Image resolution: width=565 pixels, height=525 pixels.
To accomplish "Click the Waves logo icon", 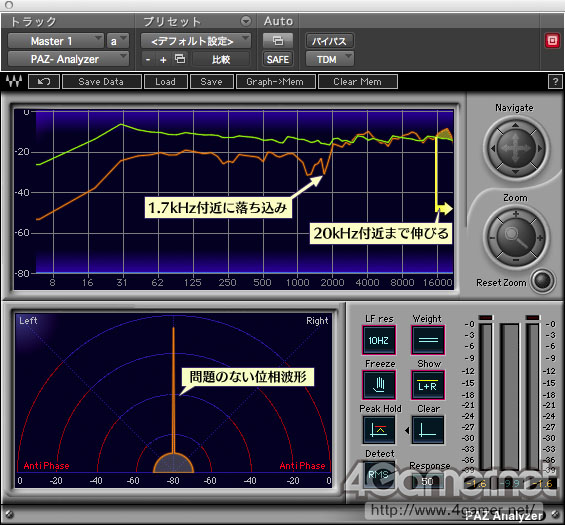I will pos(14,81).
